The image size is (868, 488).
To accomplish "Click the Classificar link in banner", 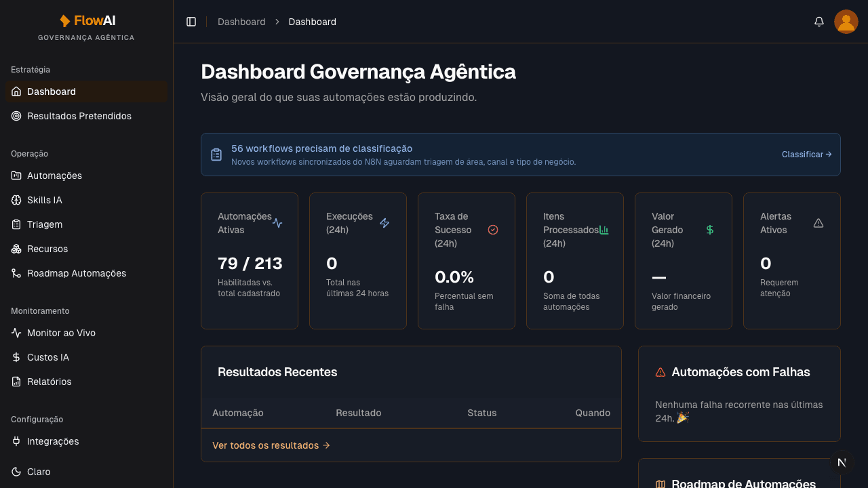I will 807,155.
